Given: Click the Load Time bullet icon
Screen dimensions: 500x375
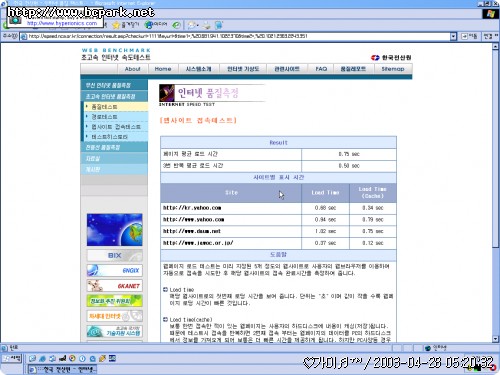Looking at the screenshot, I should [x=165, y=289].
